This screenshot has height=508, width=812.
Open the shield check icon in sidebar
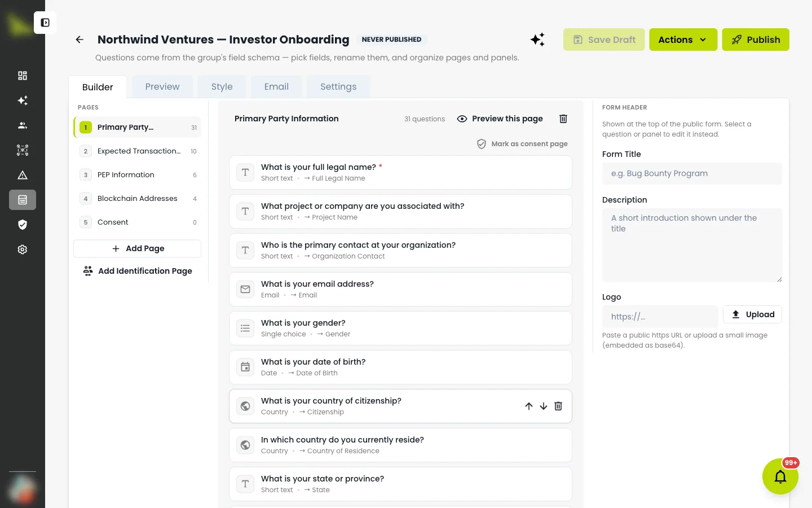pos(23,225)
